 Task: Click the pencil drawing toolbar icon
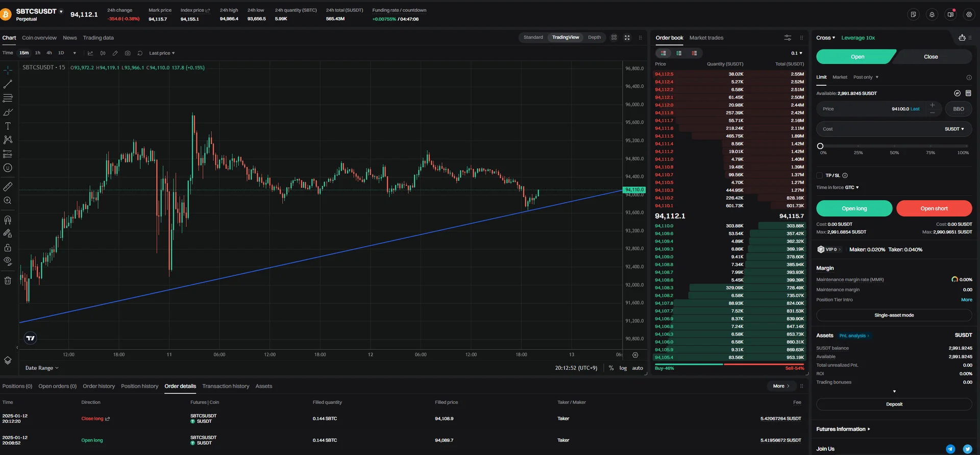click(x=115, y=53)
